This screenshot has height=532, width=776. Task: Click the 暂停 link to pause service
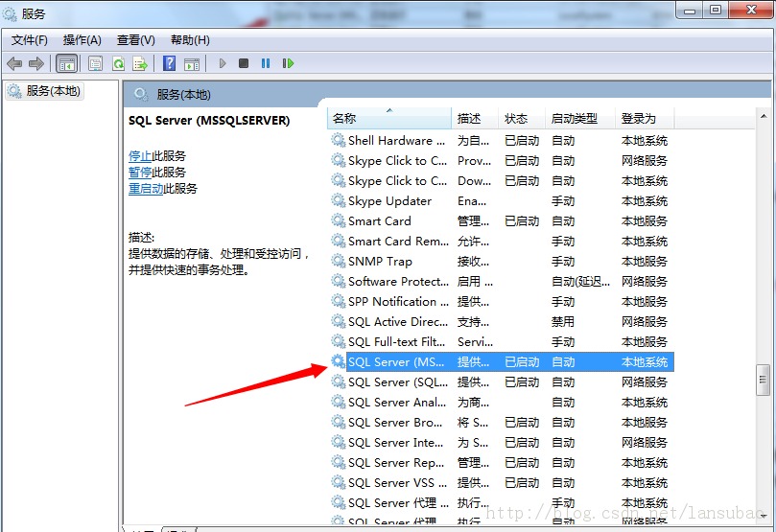[140, 173]
